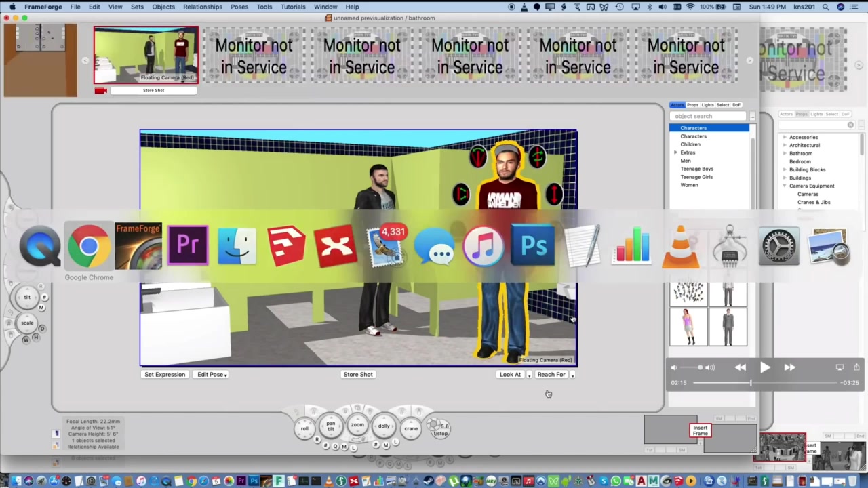
Task: Select FrameForge in the app switcher
Action: (138, 245)
